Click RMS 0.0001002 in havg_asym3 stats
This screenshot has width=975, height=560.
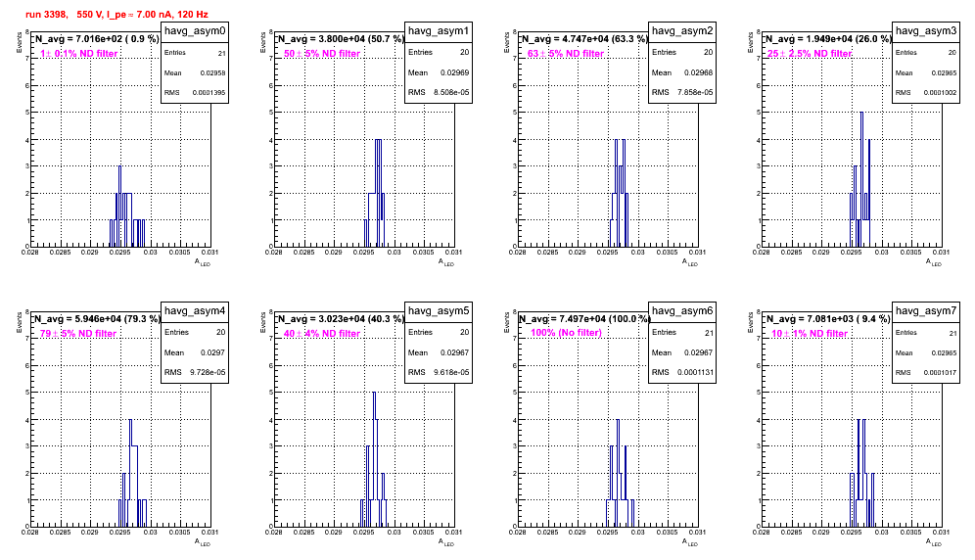tap(926, 93)
